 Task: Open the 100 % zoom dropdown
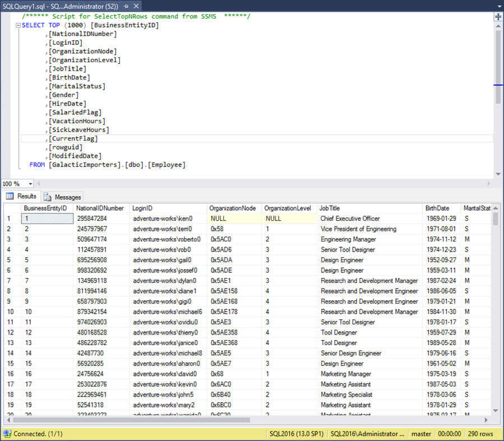30,184
